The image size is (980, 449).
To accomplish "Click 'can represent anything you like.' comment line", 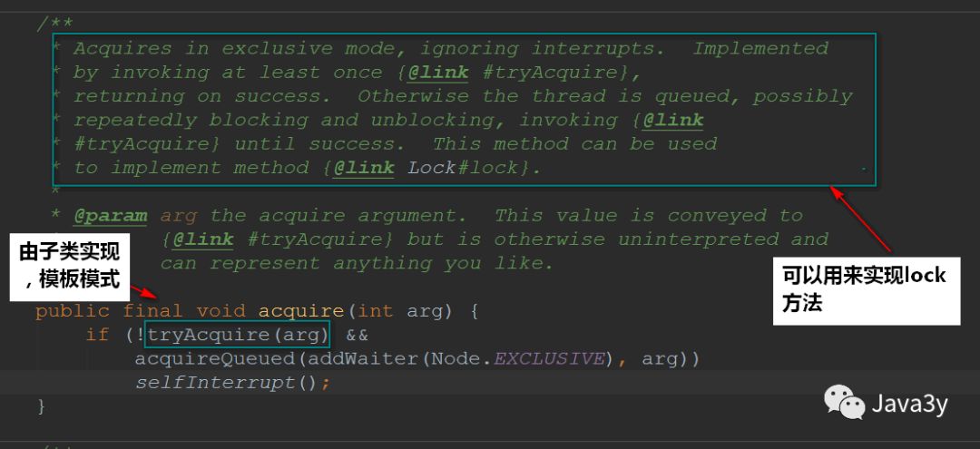I will [x=357, y=264].
